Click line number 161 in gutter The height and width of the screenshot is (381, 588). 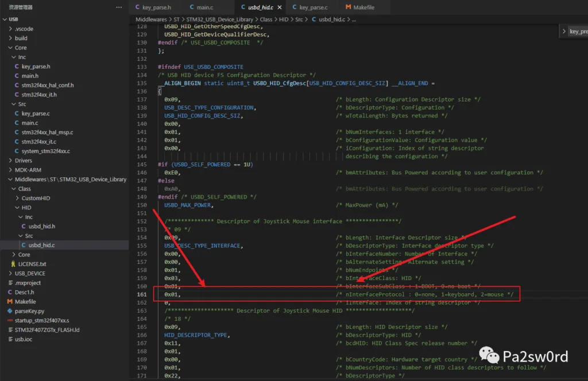tap(142, 294)
